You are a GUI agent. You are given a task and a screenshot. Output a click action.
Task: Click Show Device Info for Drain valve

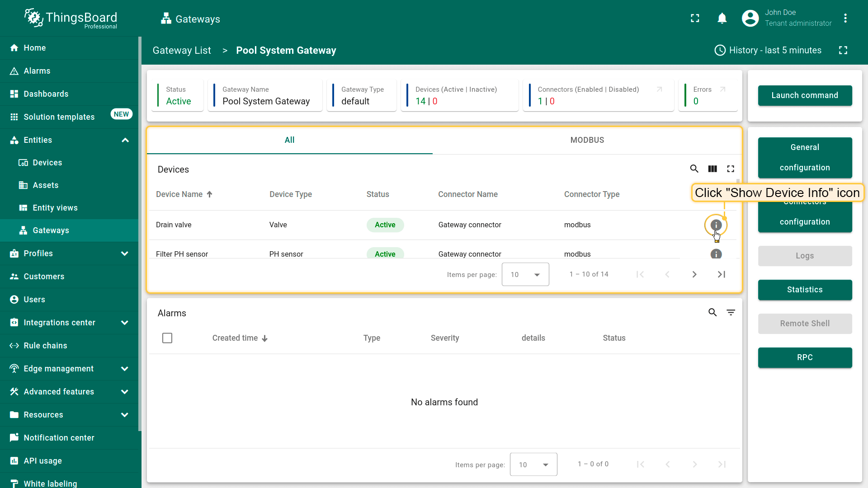pos(716,225)
